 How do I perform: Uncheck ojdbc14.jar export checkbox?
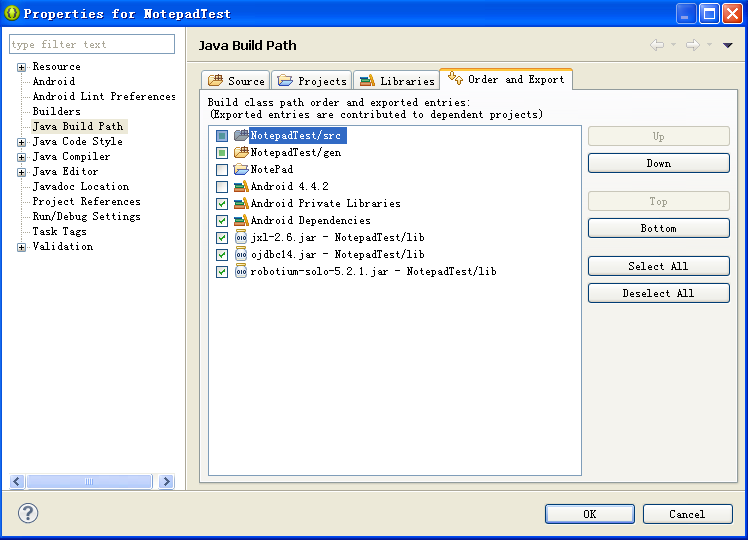click(x=222, y=255)
